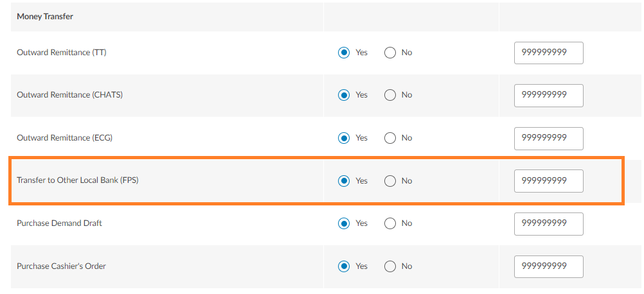The image size is (644, 294).
Task: Select Yes for Outward Remittance (TT)
Action: pyautogui.click(x=344, y=53)
